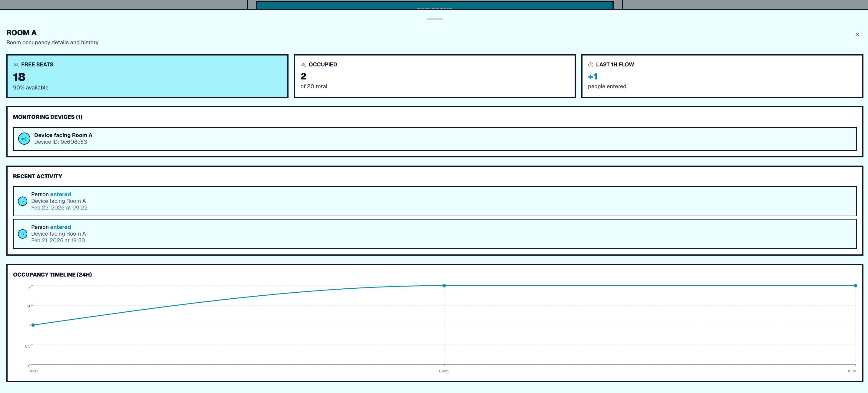The height and width of the screenshot is (393, 868).
Task: Click the Occupancy Timeline (24H) heading
Action: pyautogui.click(x=52, y=275)
